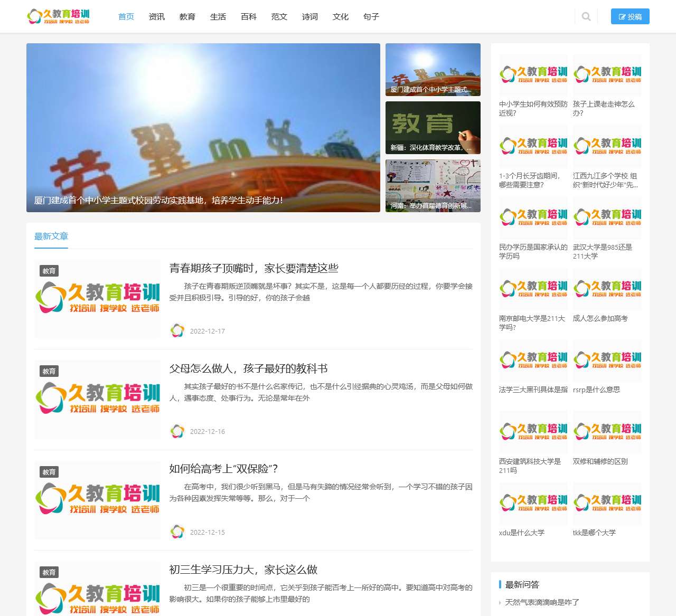Open the 资讯 menu item
Viewport: 676px width, 616px height.
[157, 16]
